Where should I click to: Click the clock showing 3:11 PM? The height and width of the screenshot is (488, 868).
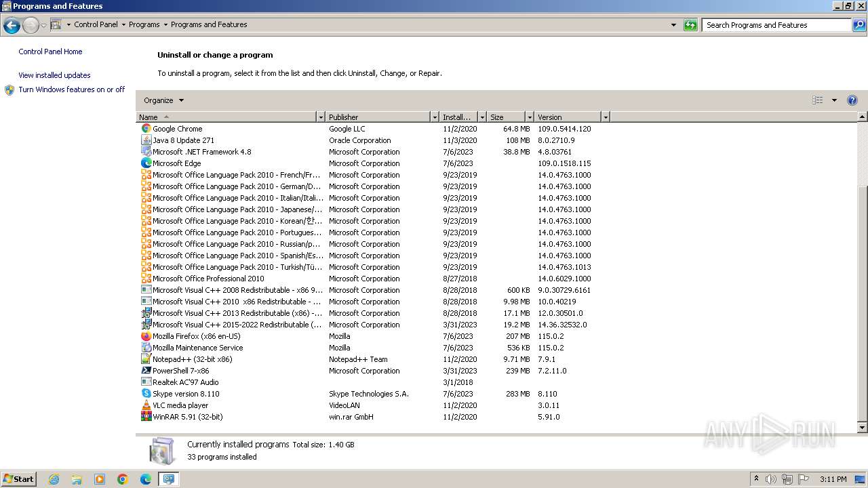click(833, 479)
